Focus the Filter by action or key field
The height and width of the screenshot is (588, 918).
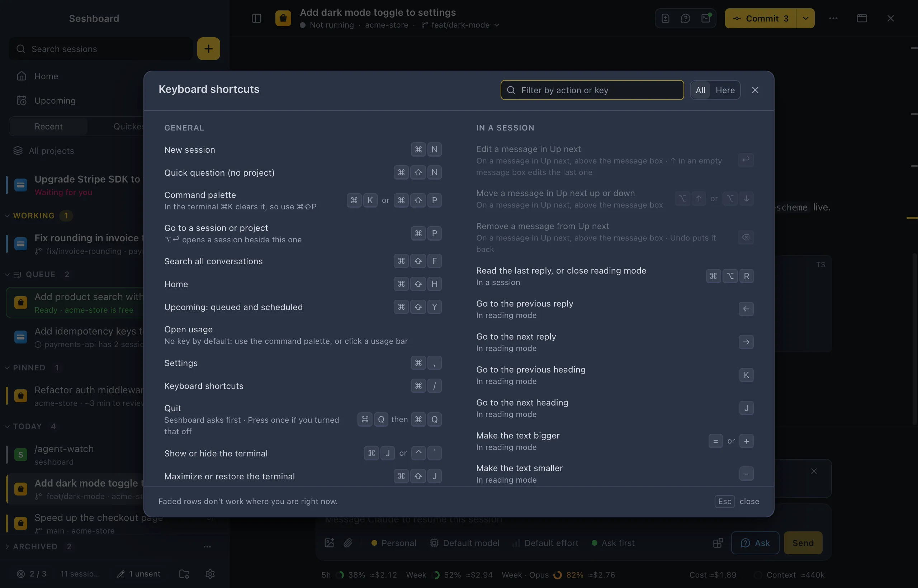click(x=592, y=90)
